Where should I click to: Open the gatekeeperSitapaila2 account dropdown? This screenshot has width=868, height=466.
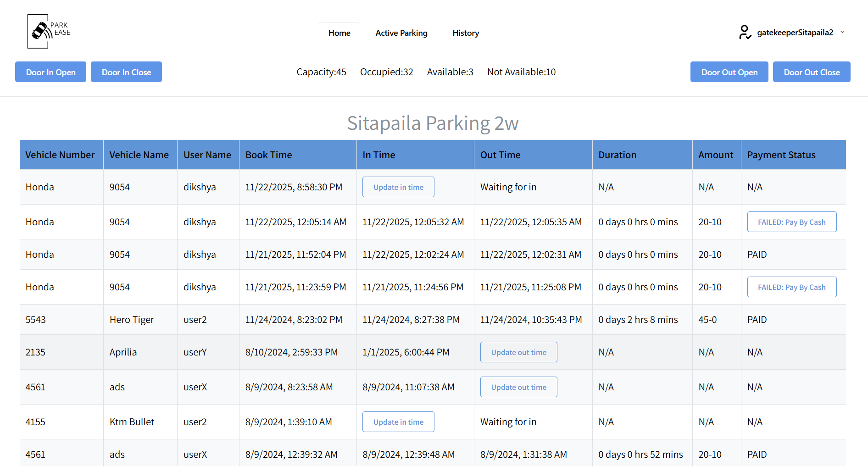click(843, 32)
